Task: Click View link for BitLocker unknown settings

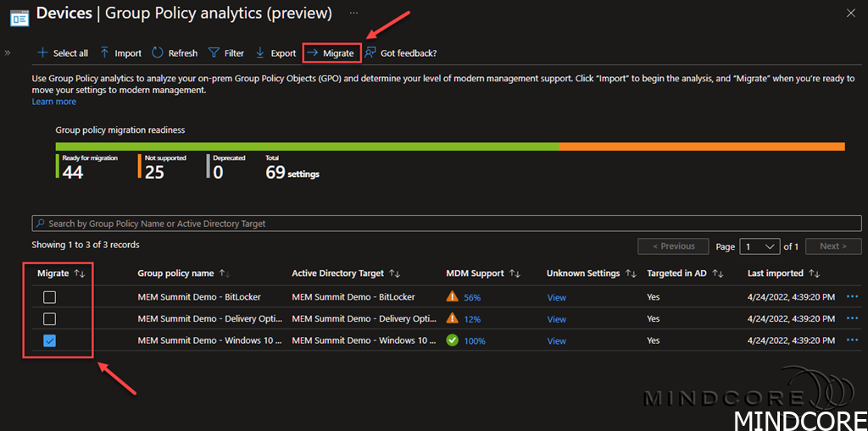Action: (556, 298)
